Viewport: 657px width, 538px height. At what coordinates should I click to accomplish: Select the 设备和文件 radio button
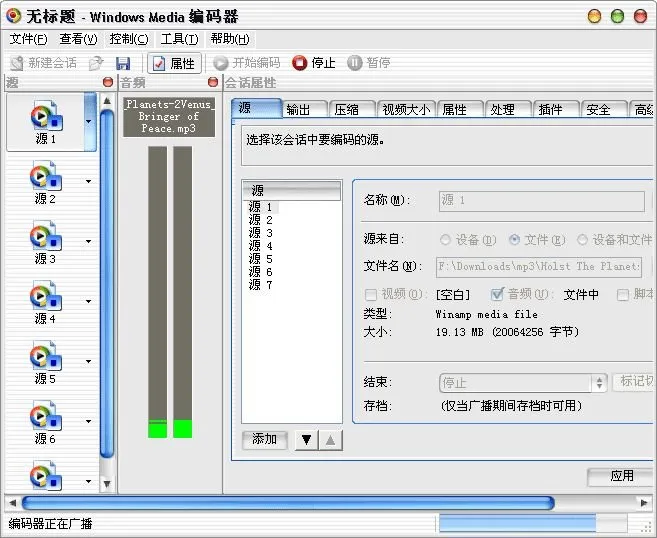582,240
